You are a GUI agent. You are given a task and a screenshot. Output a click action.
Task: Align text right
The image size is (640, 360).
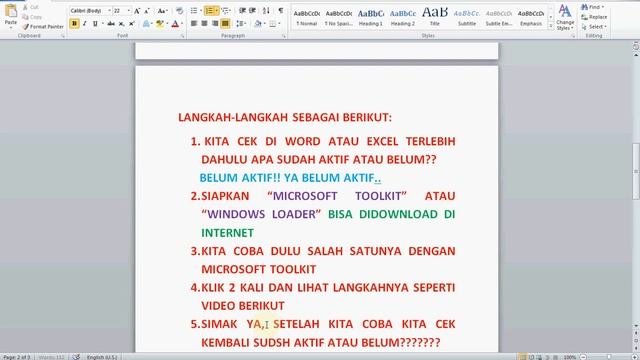(215, 24)
